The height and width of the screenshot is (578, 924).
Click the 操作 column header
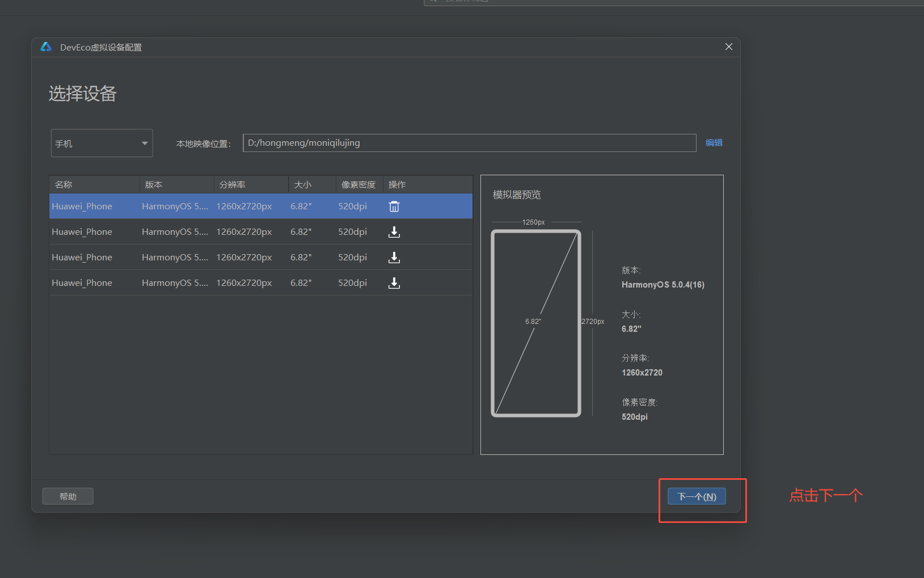point(428,185)
